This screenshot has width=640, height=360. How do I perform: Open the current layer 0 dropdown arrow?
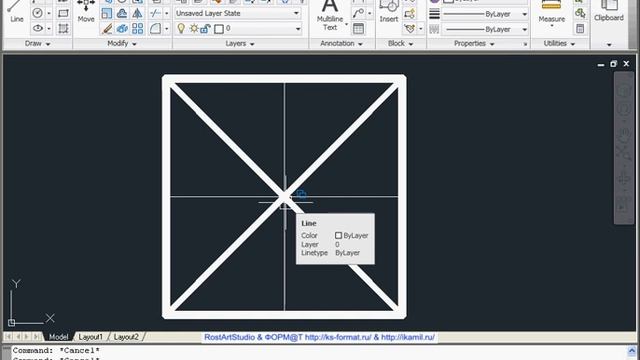click(298, 29)
